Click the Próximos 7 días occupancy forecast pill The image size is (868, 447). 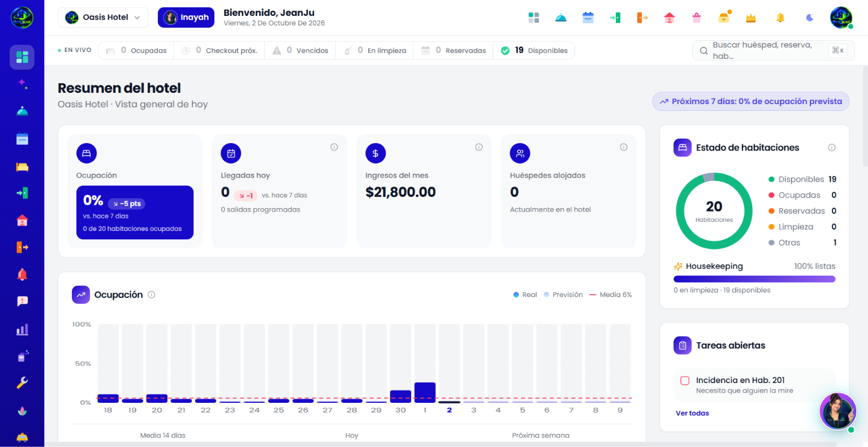(751, 101)
